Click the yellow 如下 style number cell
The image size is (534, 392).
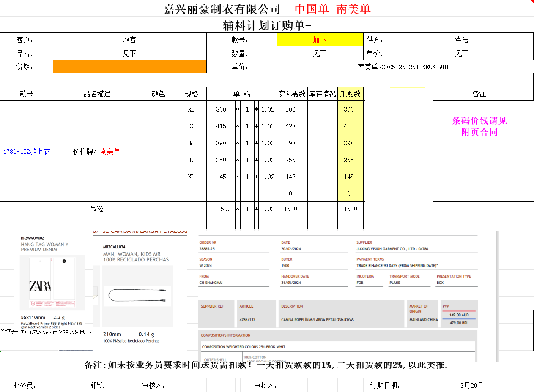point(320,40)
